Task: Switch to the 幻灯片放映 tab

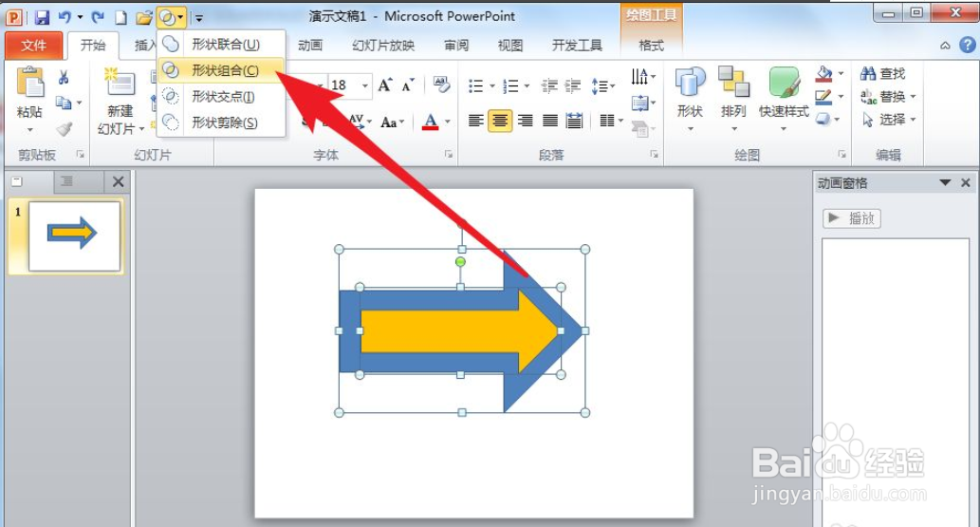Action: coord(383,45)
